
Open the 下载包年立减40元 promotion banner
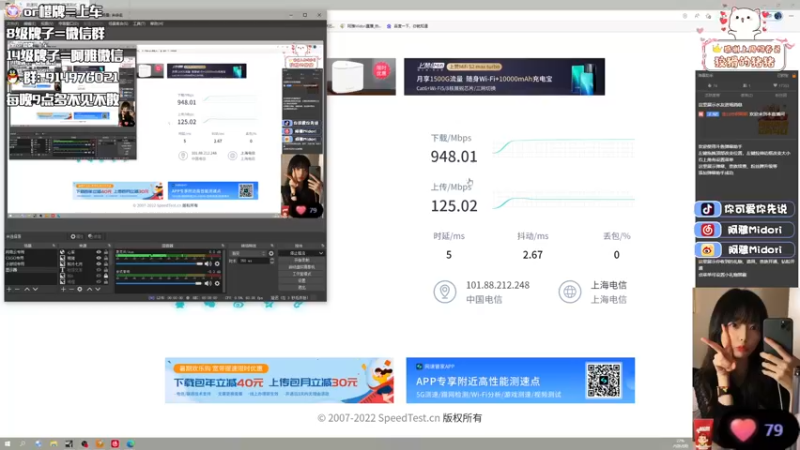pos(279,380)
